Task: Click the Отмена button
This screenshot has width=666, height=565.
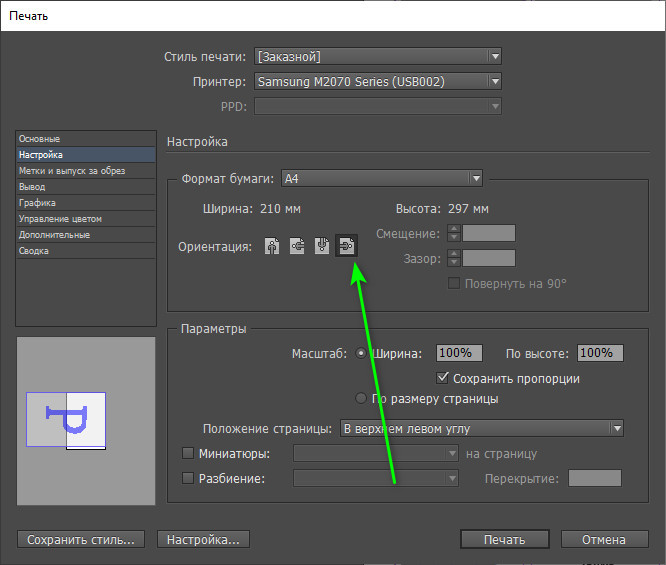Action: tap(604, 540)
